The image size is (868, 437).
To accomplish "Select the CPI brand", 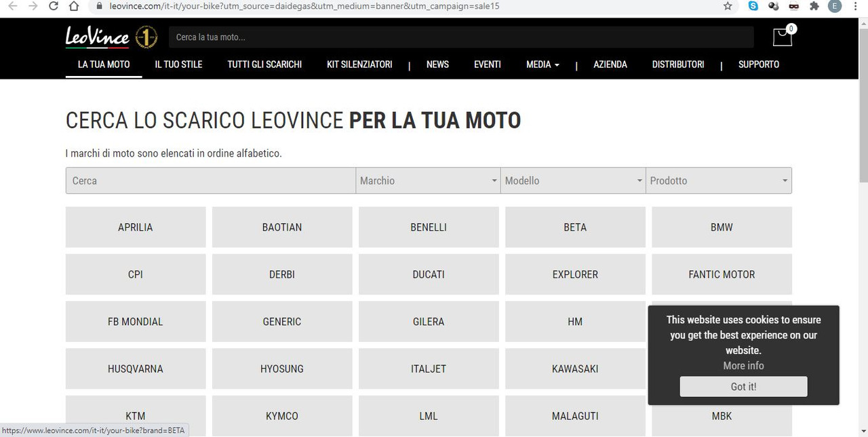I will tap(136, 274).
